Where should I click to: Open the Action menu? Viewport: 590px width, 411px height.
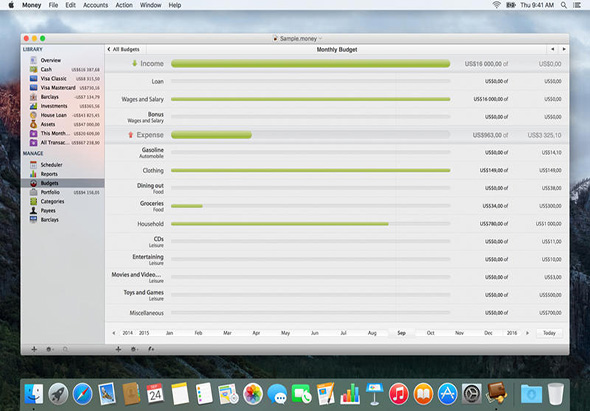click(x=124, y=5)
